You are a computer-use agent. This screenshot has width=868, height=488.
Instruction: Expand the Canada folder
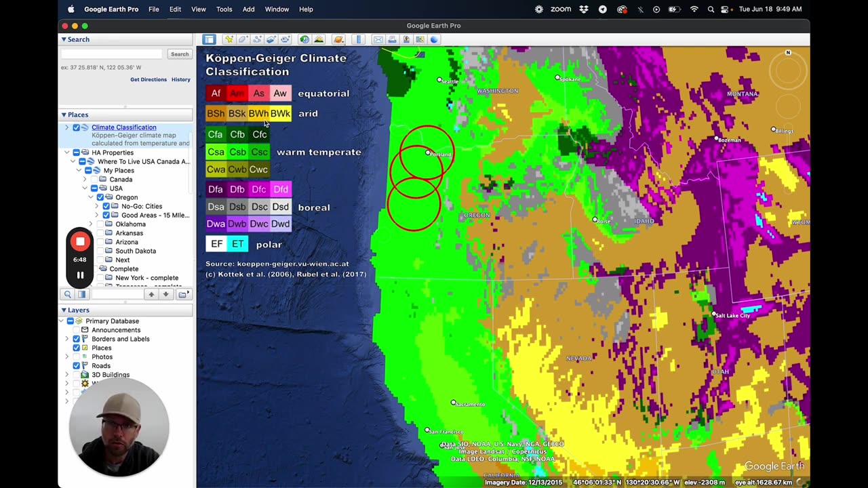click(85, 180)
